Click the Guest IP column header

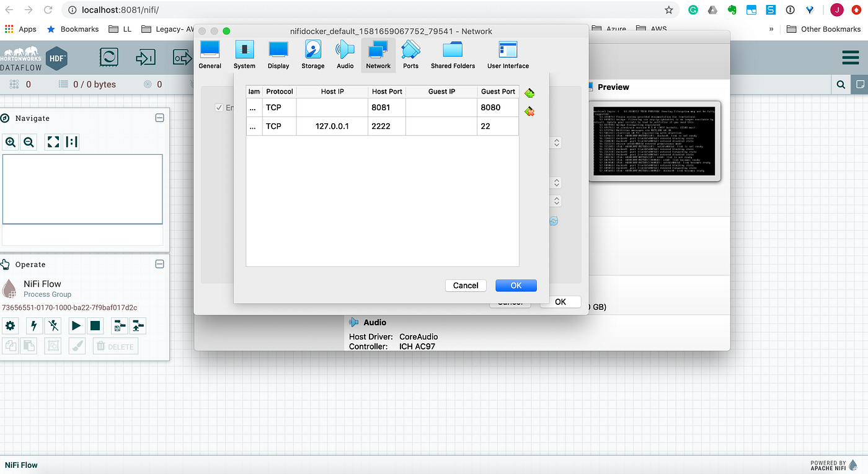pos(441,92)
